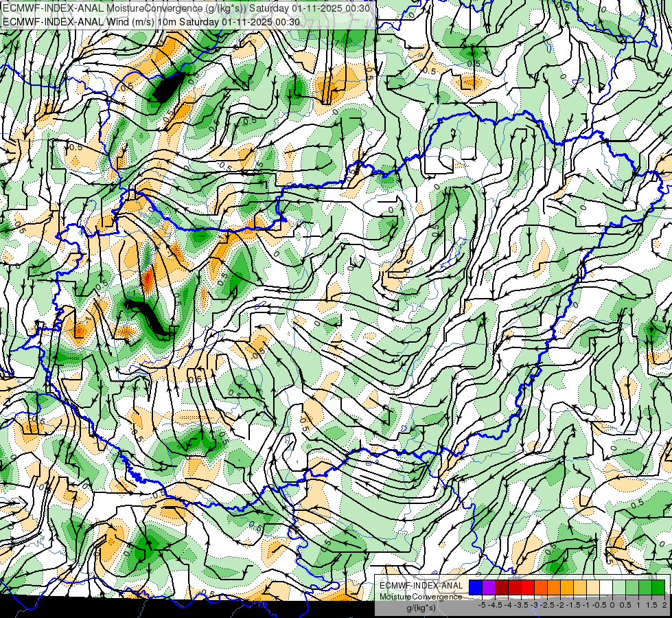Click the blue swatch in the legend
672x618 pixels.
(x=476, y=587)
